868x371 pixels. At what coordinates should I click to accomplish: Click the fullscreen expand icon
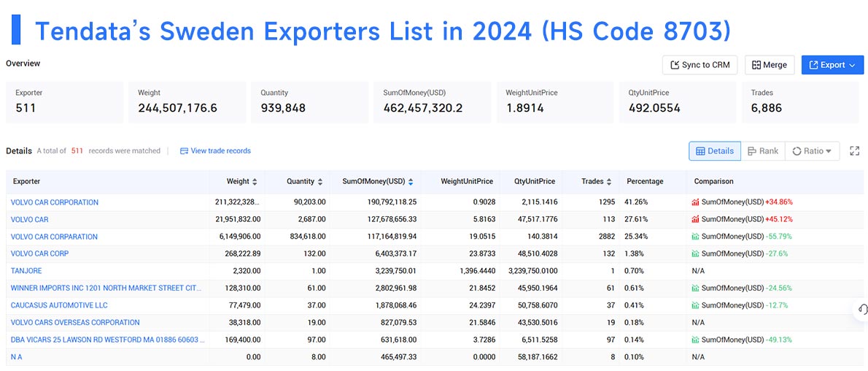tap(854, 151)
